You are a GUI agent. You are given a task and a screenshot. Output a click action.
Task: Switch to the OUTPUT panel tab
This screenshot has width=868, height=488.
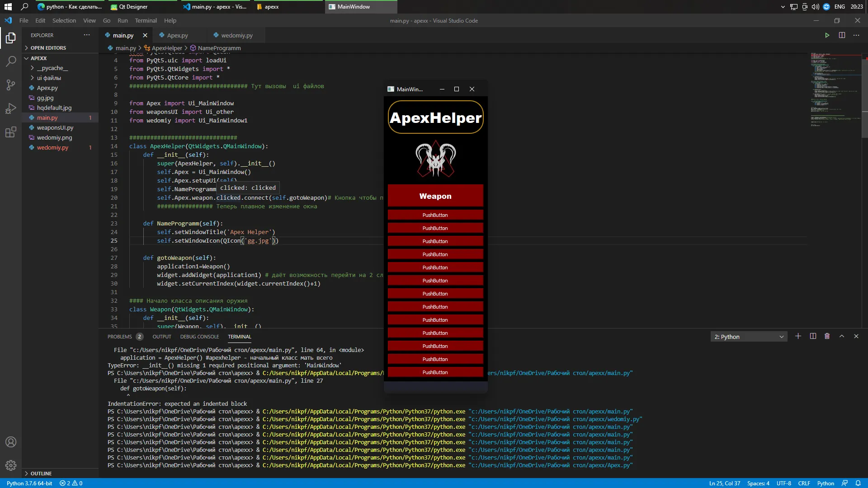pos(162,337)
